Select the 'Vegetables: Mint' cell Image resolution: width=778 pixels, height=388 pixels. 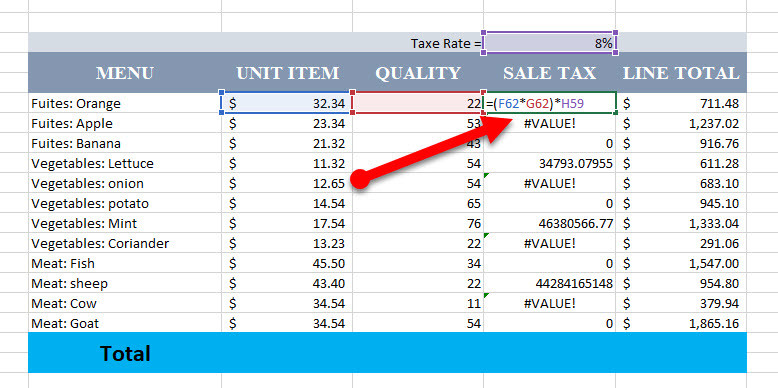click(x=125, y=223)
